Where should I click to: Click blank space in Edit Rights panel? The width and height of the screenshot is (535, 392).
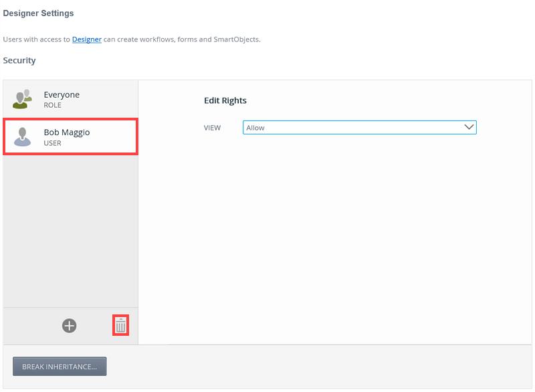coord(334,234)
